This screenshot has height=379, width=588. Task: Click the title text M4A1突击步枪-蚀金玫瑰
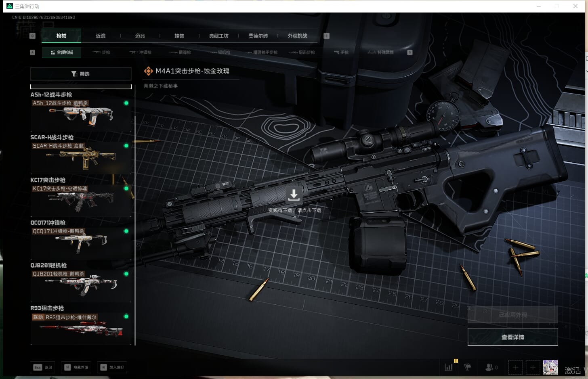pyautogui.click(x=192, y=71)
